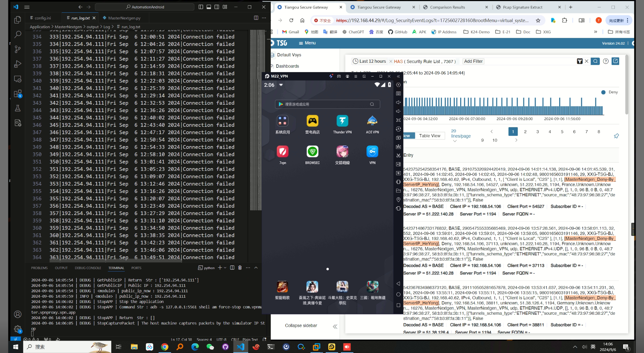The width and height of the screenshot is (644, 353).
Task: Toggle the Deny legend series in chart
Action: coord(609,92)
